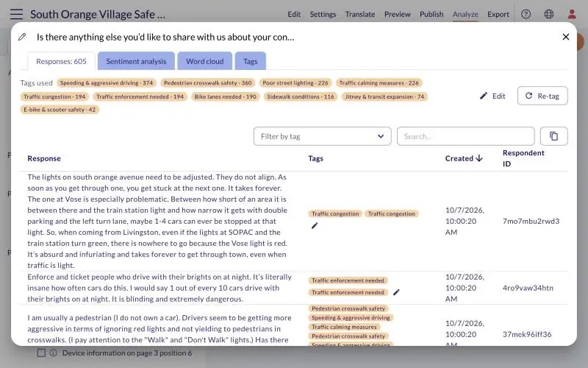The image size is (588, 368).
Task: Click the Traffic calming measures tag in third row
Action: [x=344, y=327]
